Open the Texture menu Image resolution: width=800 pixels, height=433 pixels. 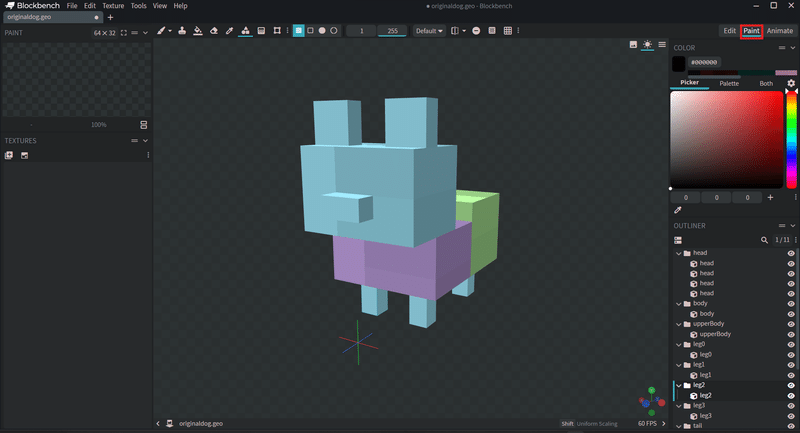pos(113,6)
